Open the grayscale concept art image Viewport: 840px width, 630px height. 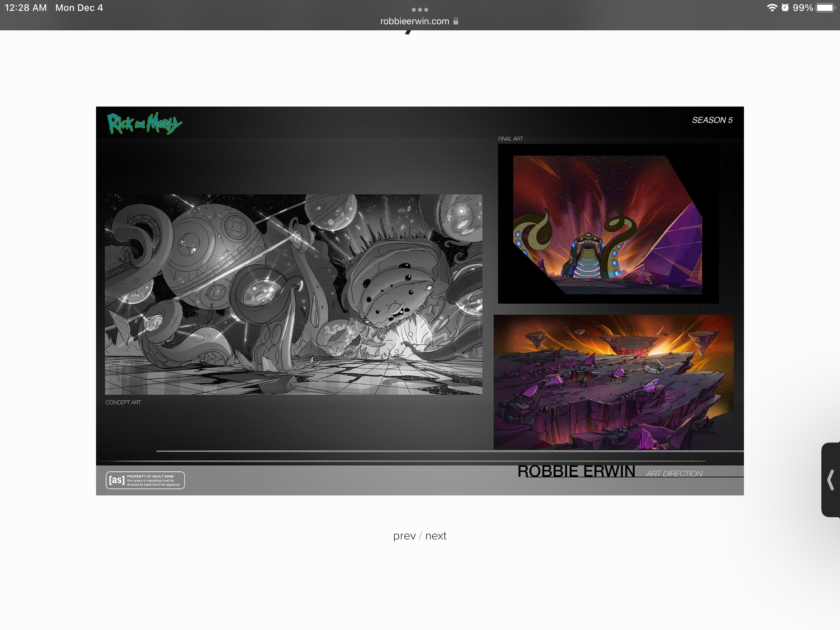tap(294, 294)
